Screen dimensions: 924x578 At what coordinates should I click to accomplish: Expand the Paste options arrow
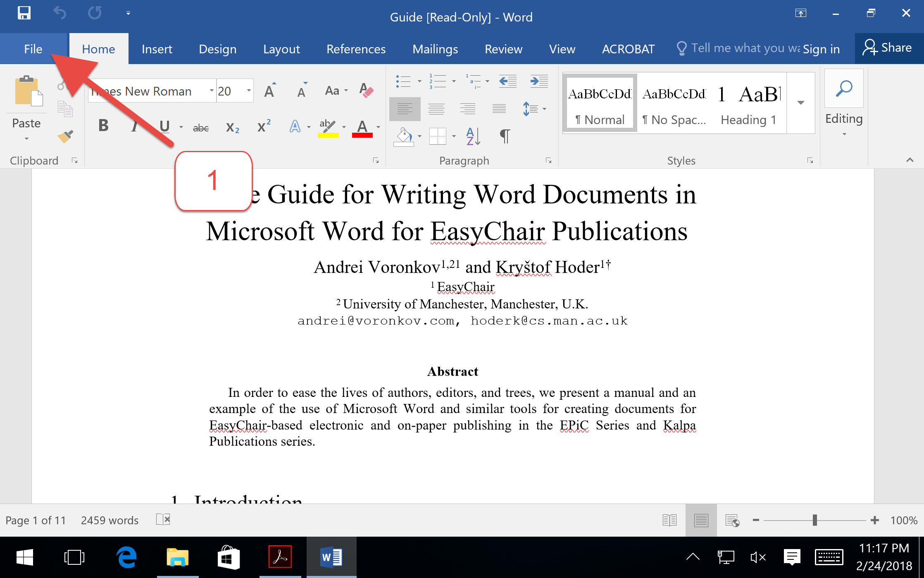pyautogui.click(x=26, y=139)
